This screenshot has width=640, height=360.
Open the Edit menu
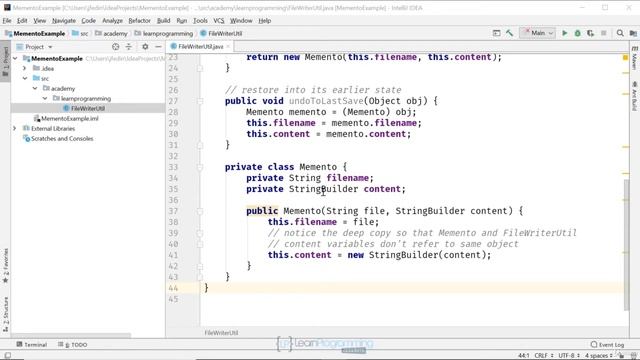(x=22, y=20)
